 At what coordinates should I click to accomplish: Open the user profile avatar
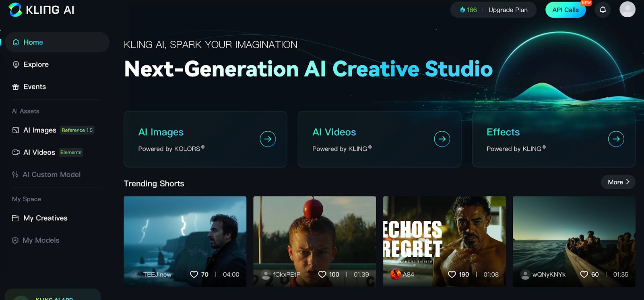coord(627,9)
